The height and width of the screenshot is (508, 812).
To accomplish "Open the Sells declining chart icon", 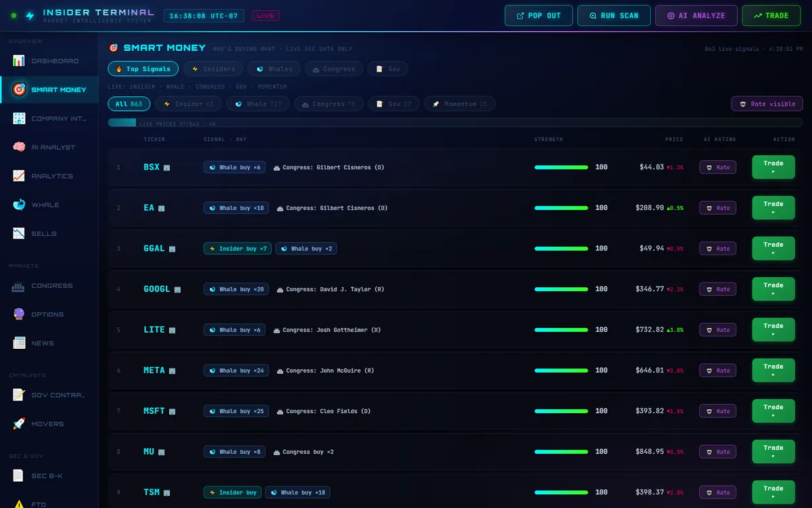I will [19, 234].
